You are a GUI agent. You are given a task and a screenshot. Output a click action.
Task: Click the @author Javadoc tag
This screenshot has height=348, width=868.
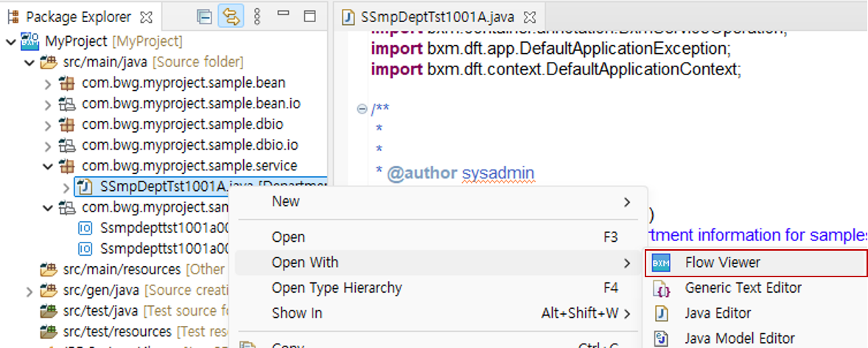point(421,174)
